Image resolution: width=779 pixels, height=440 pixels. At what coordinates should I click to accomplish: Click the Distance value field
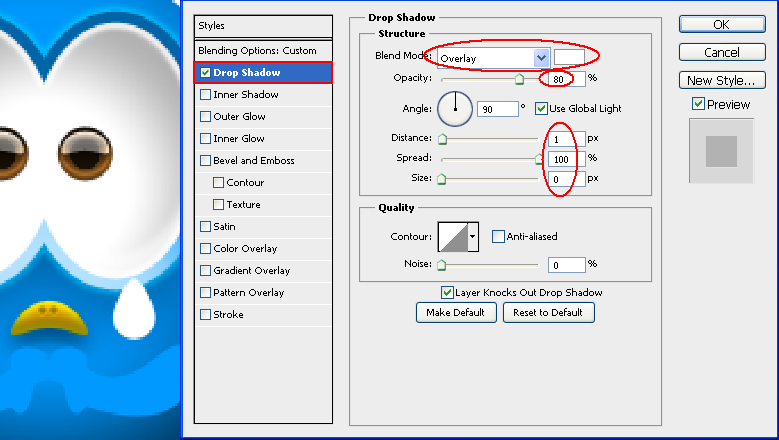click(x=566, y=139)
